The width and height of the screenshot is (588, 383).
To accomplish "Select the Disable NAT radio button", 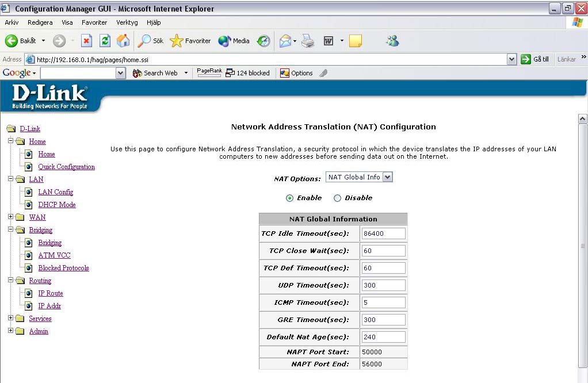I will click(338, 198).
